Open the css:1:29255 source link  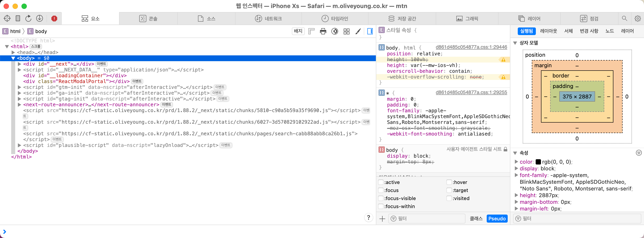471,92
